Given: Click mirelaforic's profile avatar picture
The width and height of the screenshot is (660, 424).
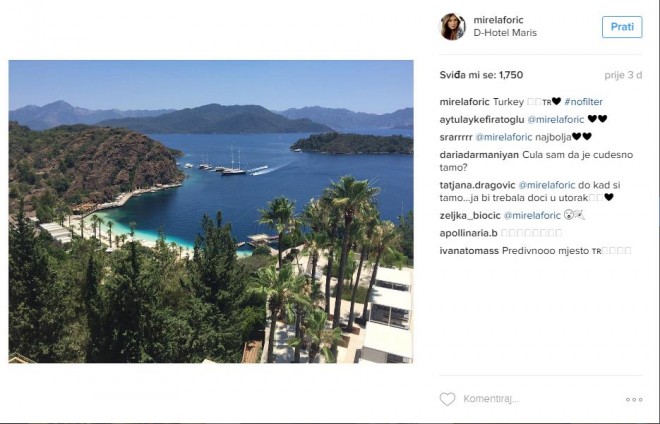Looking at the screenshot, I should coord(452,27).
